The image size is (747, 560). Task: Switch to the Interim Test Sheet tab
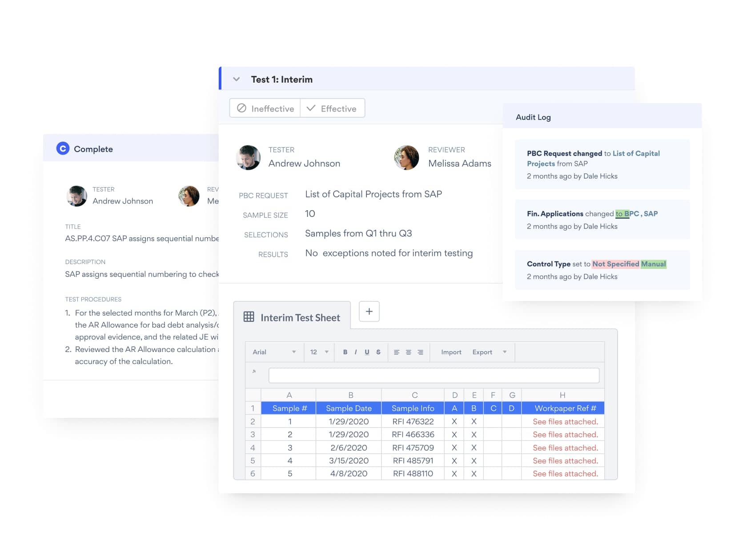coord(300,317)
